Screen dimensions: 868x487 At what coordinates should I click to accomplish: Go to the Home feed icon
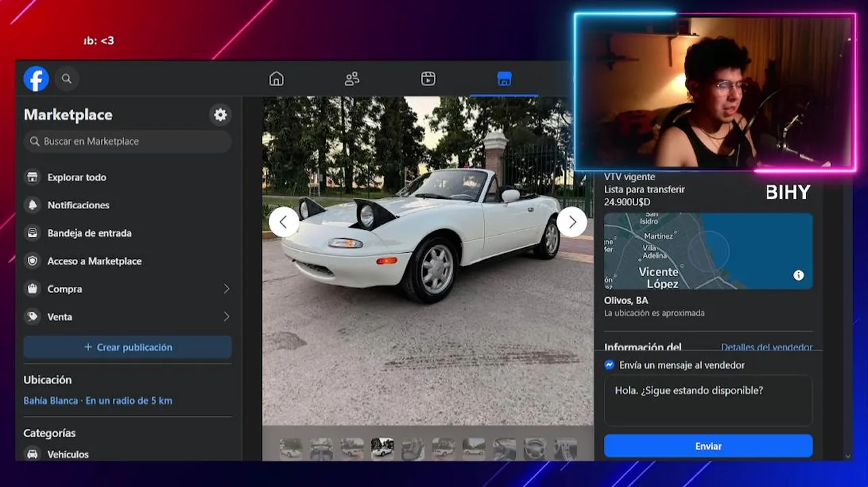click(276, 78)
